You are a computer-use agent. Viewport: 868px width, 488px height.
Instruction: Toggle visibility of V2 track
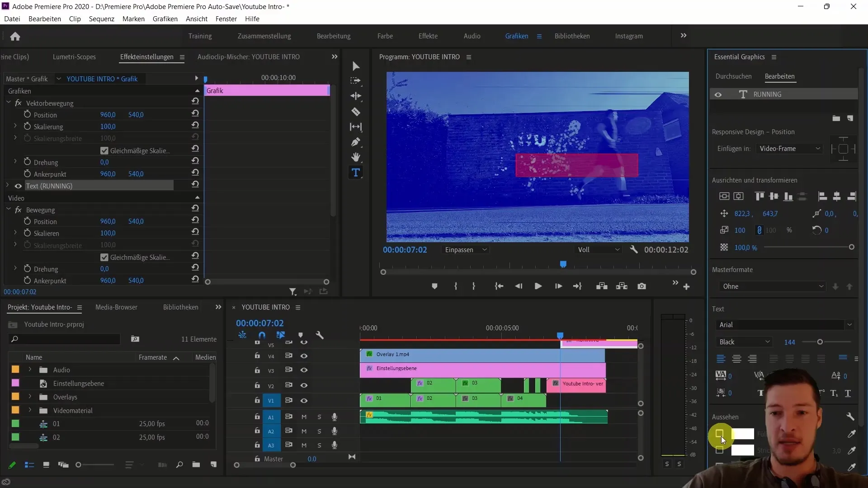[303, 385]
